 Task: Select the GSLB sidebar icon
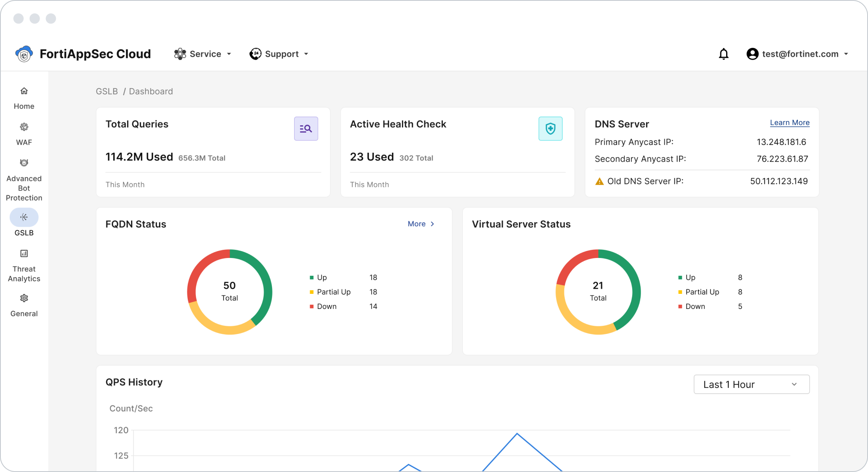point(24,217)
